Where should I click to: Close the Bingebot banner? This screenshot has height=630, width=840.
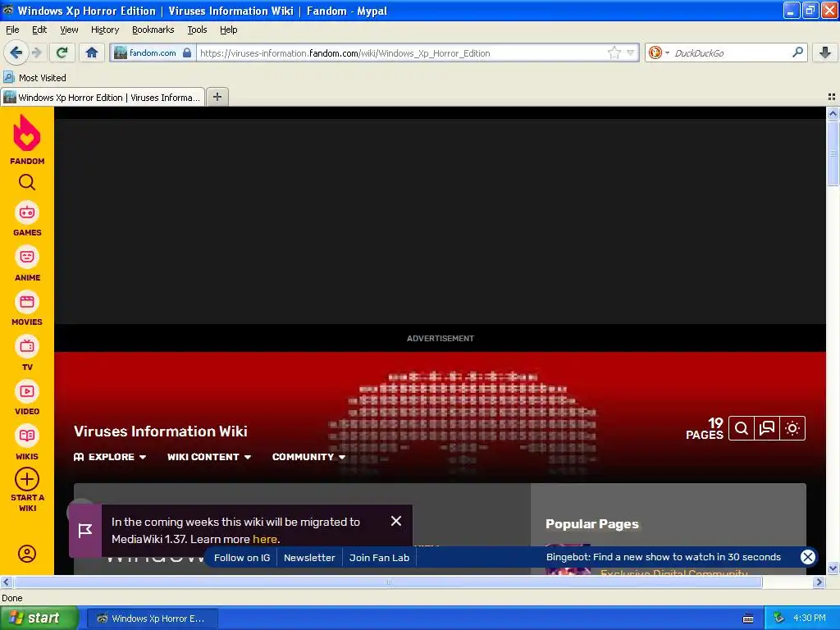tap(808, 557)
